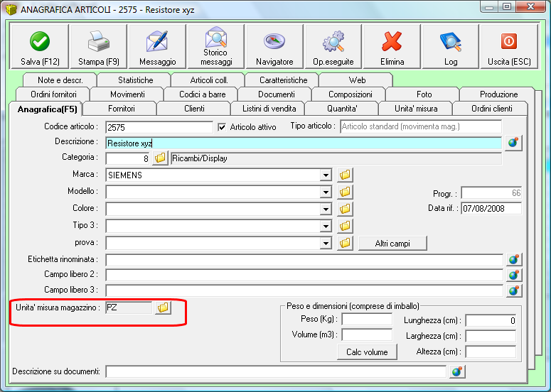Screen dimensions: 551x392
Task: Click the Categoria code field
Action: click(127, 158)
